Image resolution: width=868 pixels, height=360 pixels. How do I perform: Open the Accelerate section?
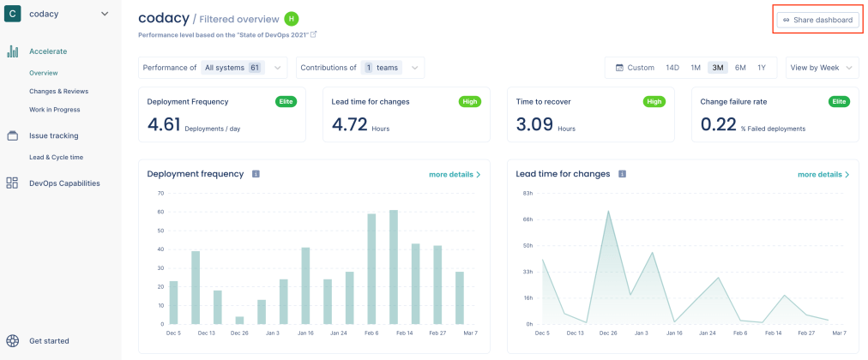coord(48,51)
